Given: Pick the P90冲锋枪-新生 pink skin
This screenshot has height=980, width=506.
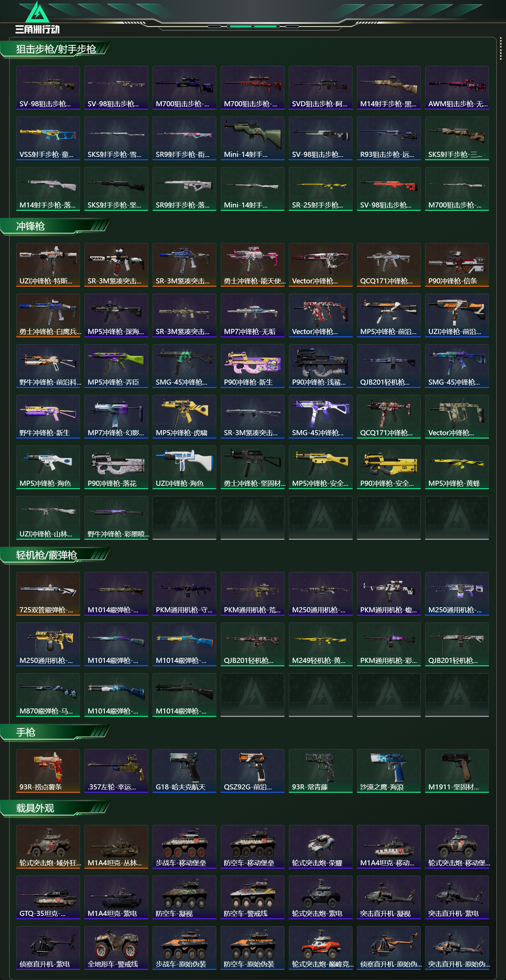Looking at the screenshot, I should 252,366.
